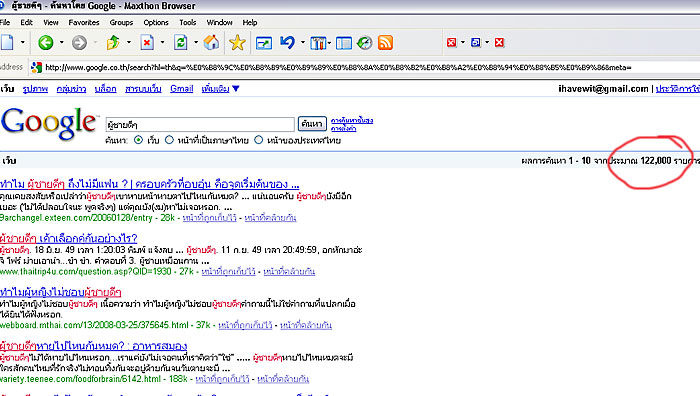Open result title from webboard.mthai.com
700x396 pixels.
(x=61, y=292)
